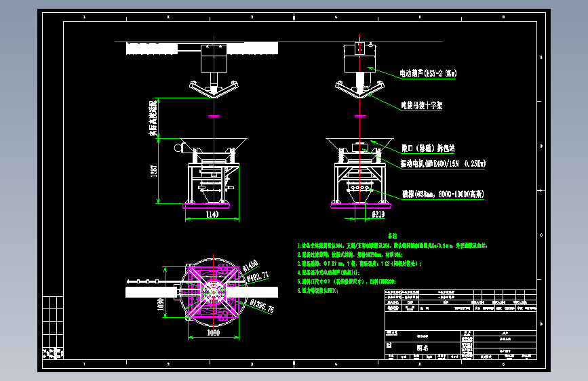Select the vertical "实际高度" height note text
The image size is (588, 381).
(153, 118)
